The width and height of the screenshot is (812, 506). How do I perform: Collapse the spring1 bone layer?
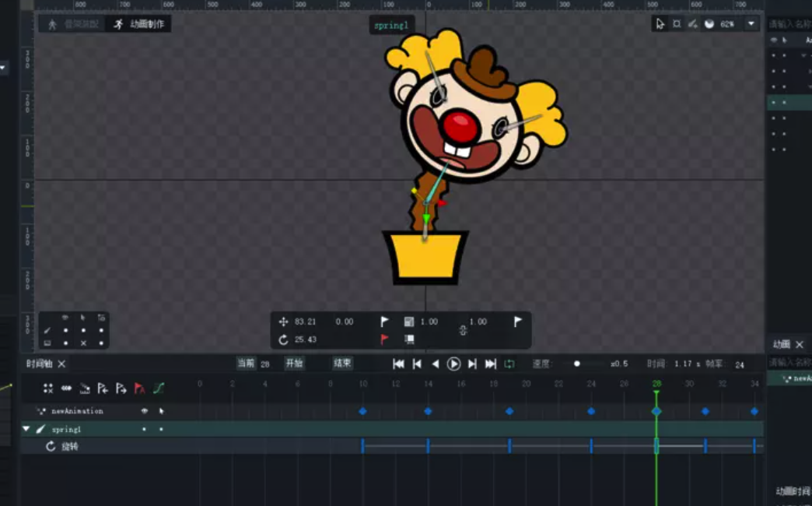click(x=26, y=429)
